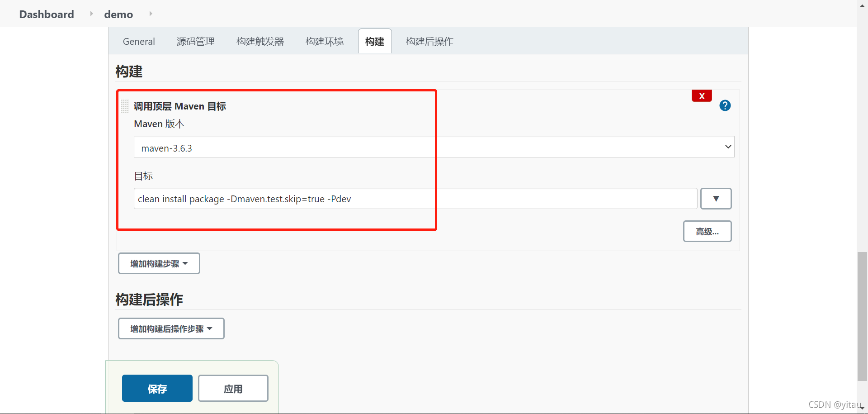This screenshot has height=414, width=868.
Task: Switch to the 构建环境 tab
Action: tap(325, 42)
